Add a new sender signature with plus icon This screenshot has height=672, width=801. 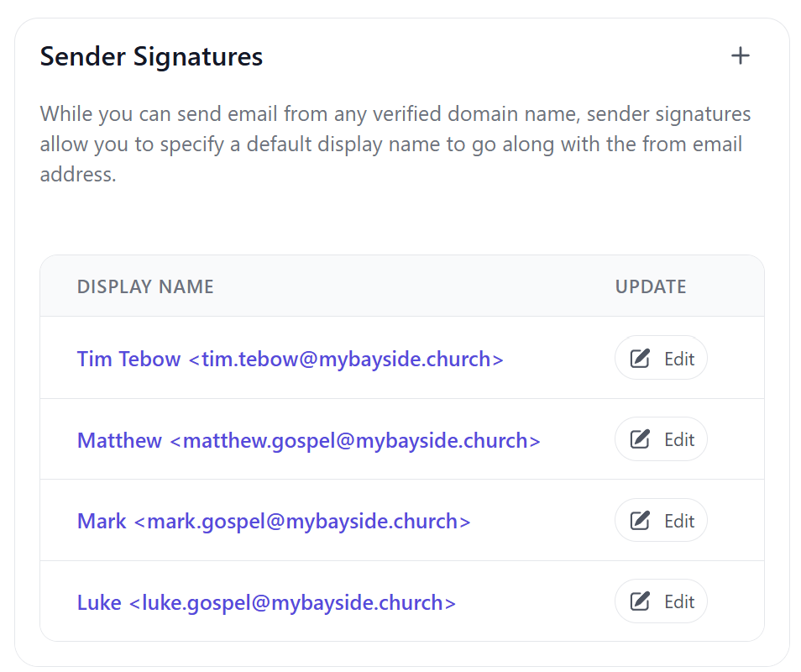pos(740,56)
